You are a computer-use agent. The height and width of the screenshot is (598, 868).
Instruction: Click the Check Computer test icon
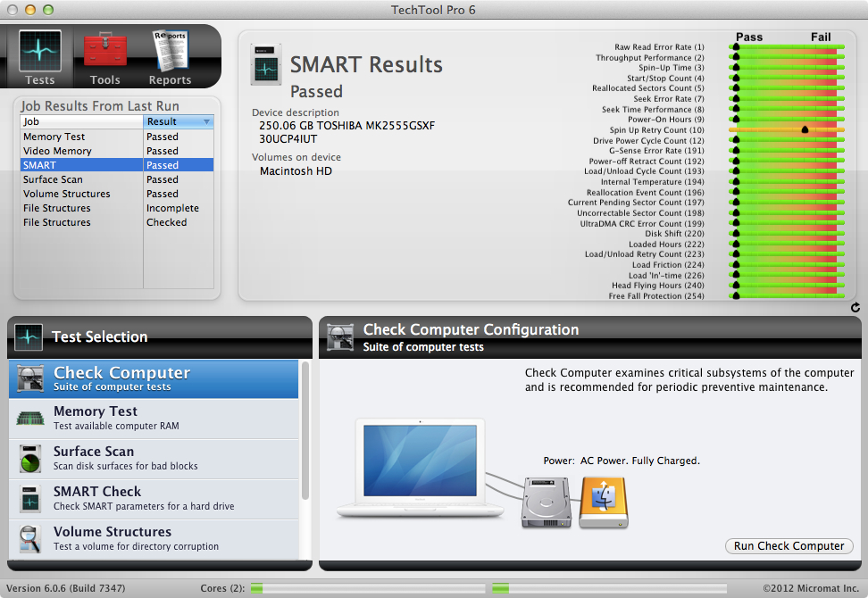click(x=30, y=378)
